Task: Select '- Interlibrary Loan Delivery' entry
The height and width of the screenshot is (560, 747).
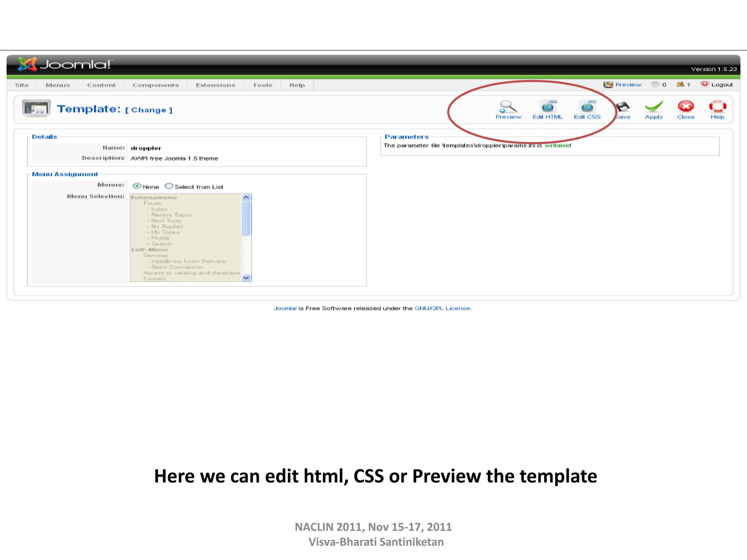Action: pyautogui.click(x=186, y=261)
